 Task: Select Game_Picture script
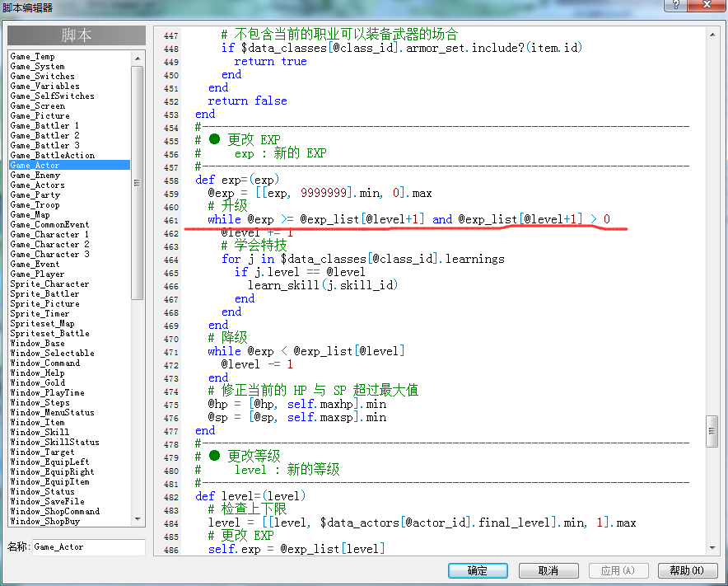tap(40, 115)
